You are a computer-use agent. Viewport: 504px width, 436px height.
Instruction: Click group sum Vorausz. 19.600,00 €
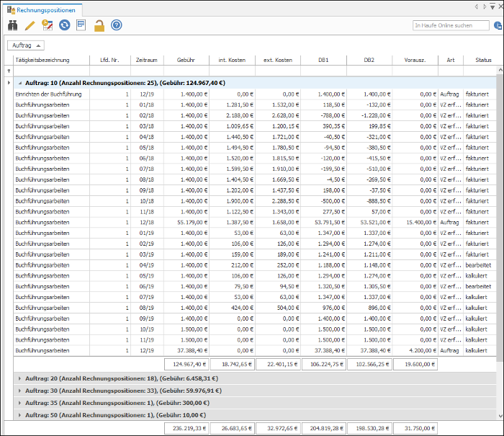click(x=415, y=364)
